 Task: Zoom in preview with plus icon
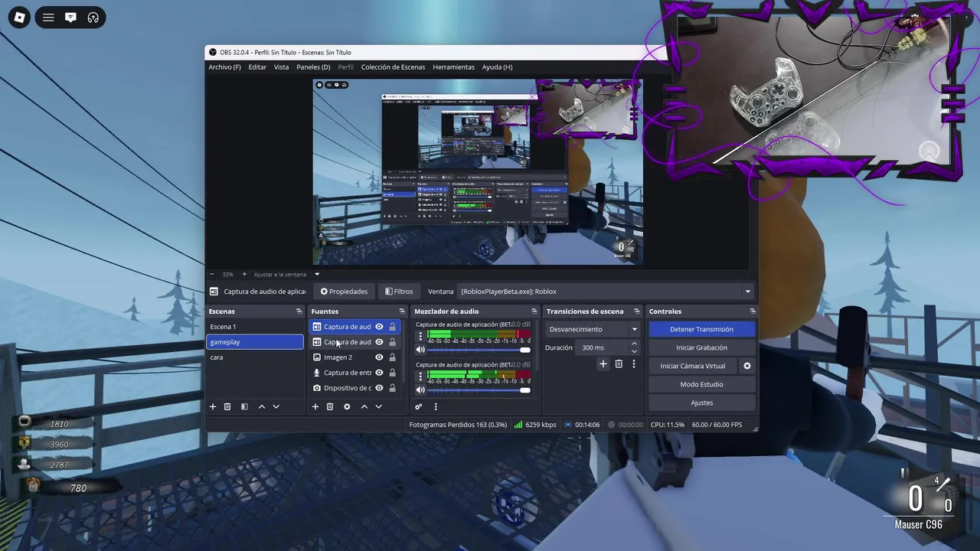pos(244,274)
